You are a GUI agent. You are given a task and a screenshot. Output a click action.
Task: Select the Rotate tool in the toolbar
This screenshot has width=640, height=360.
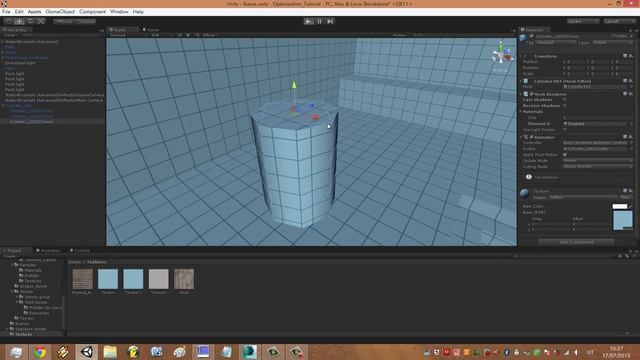click(x=30, y=21)
